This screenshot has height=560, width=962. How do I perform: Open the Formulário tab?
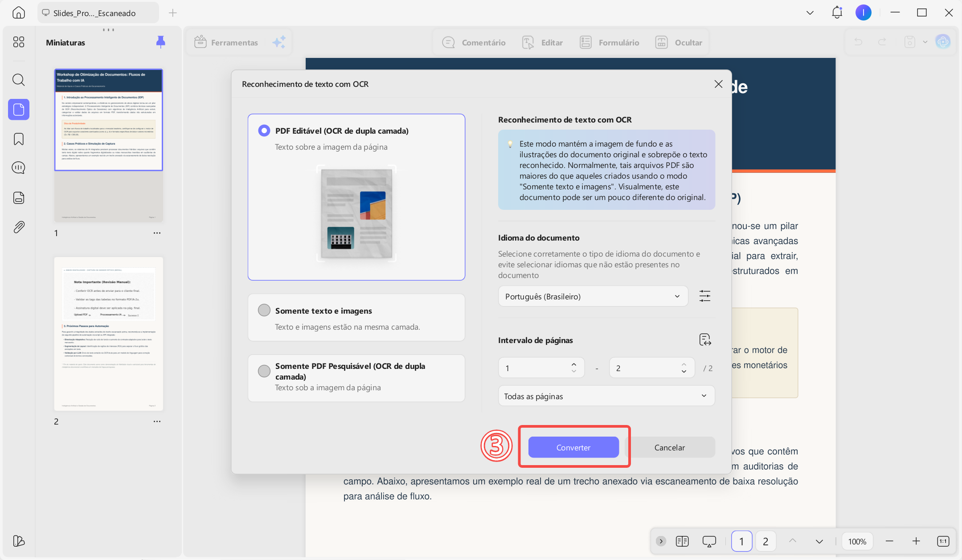[x=610, y=42]
